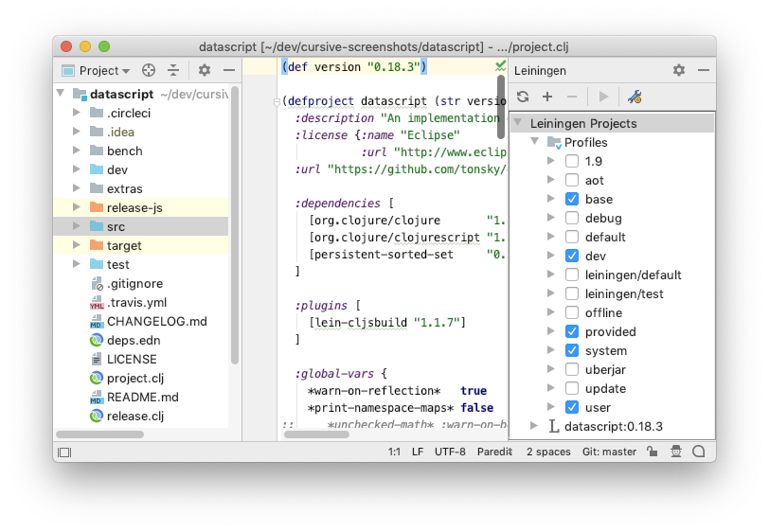769x532 pixels.
Task: Open the LICENSE file
Action: (x=123, y=360)
